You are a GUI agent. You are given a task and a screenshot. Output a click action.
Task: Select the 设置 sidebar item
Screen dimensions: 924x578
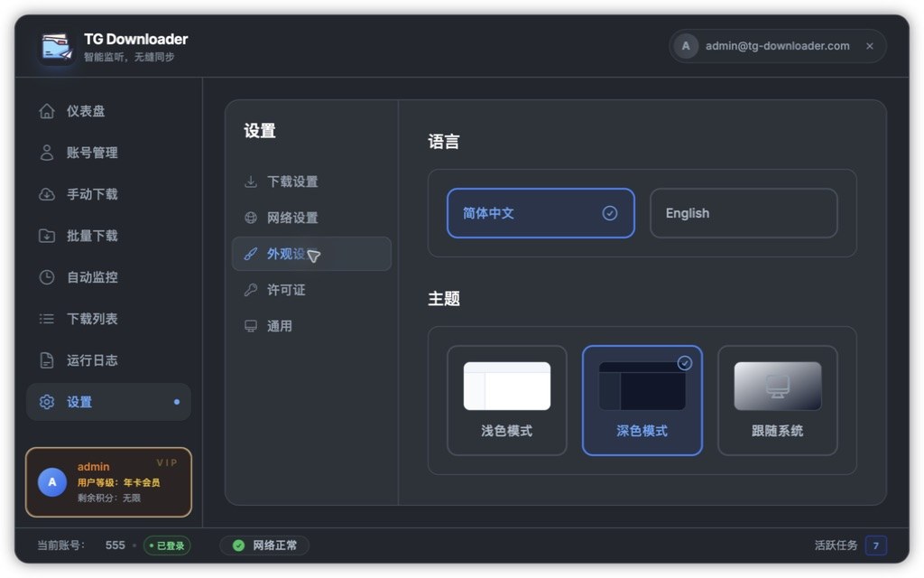[108, 402]
